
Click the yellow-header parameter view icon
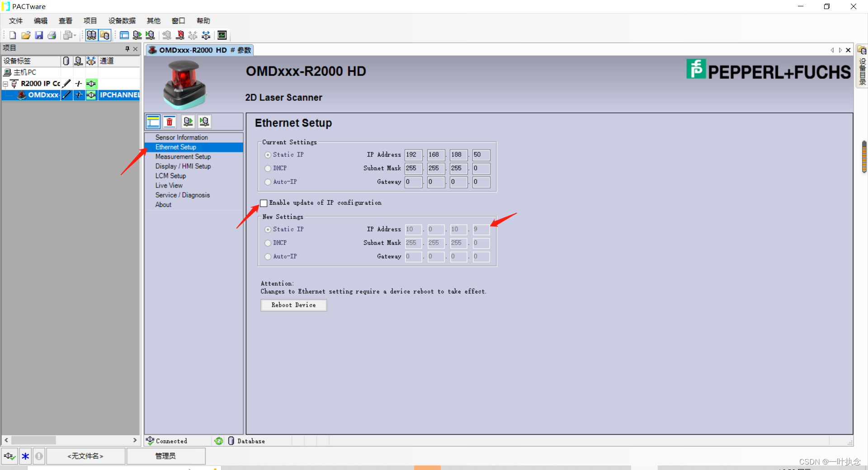[x=153, y=122]
